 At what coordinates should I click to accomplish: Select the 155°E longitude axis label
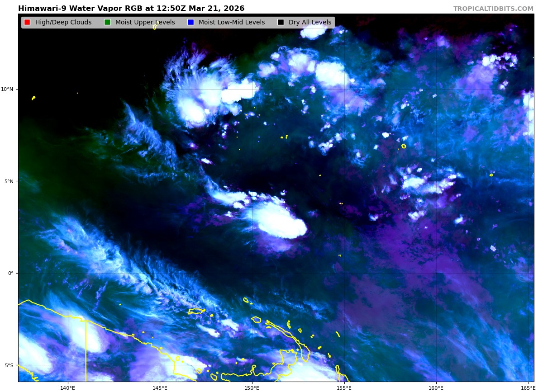pyautogui.click(x=344, y=387)
